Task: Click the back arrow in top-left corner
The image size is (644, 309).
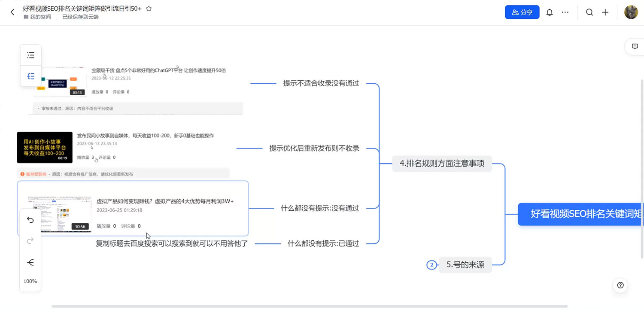Action: (12, 12)
